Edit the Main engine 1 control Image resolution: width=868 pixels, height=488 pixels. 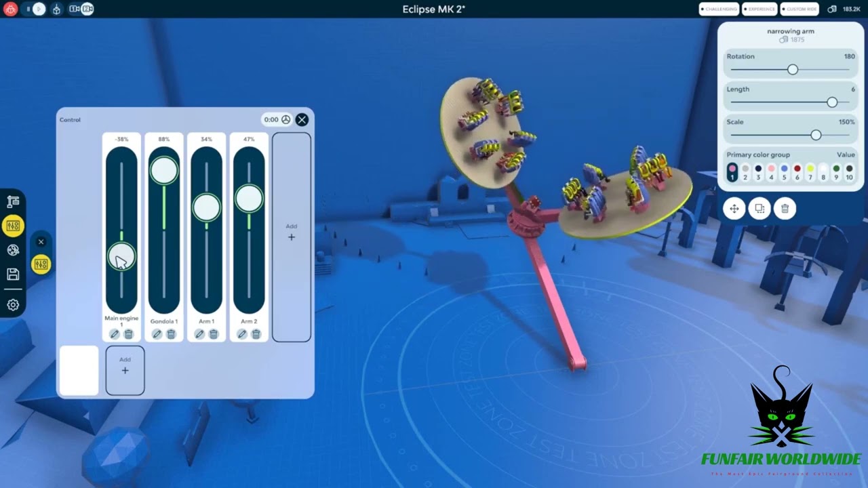pyautogui.click(x=114, y=334)
